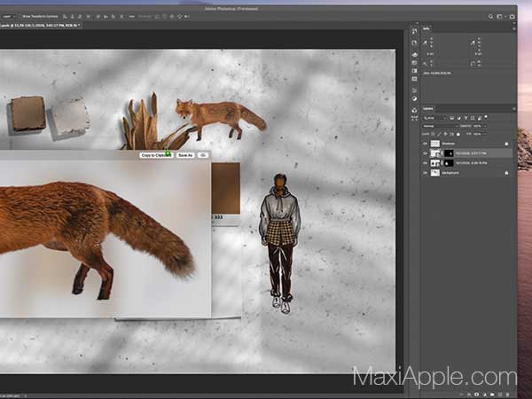Image resolution: width=532 pixels, height=399 pixels.
Task: Click the share icon at top right
Action: coord(512,16)
